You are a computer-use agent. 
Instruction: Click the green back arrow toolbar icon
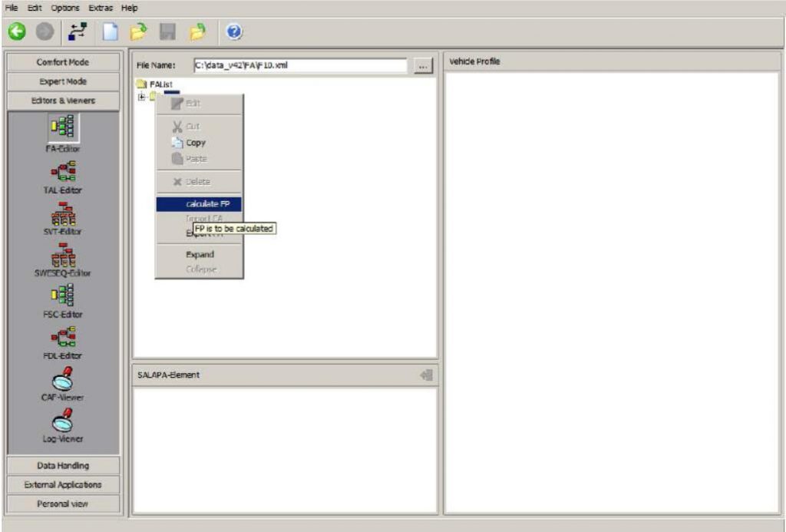click(x=17, y=32)
